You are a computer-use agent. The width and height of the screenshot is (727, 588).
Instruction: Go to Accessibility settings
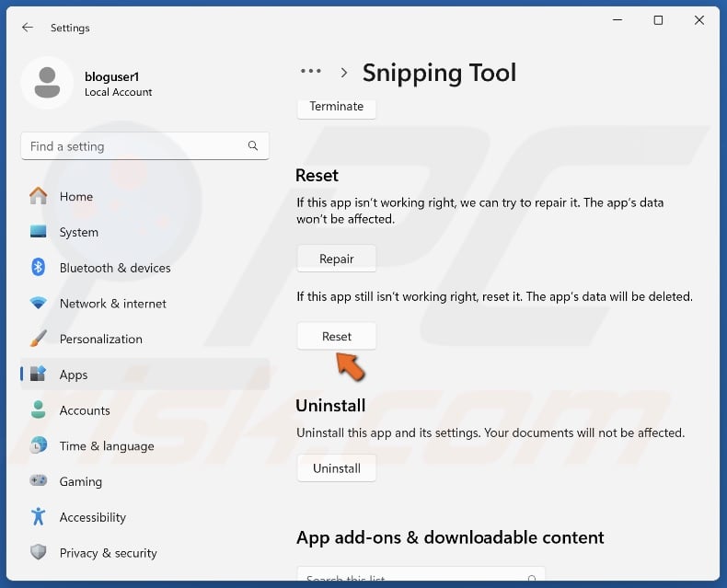point(145,516)
